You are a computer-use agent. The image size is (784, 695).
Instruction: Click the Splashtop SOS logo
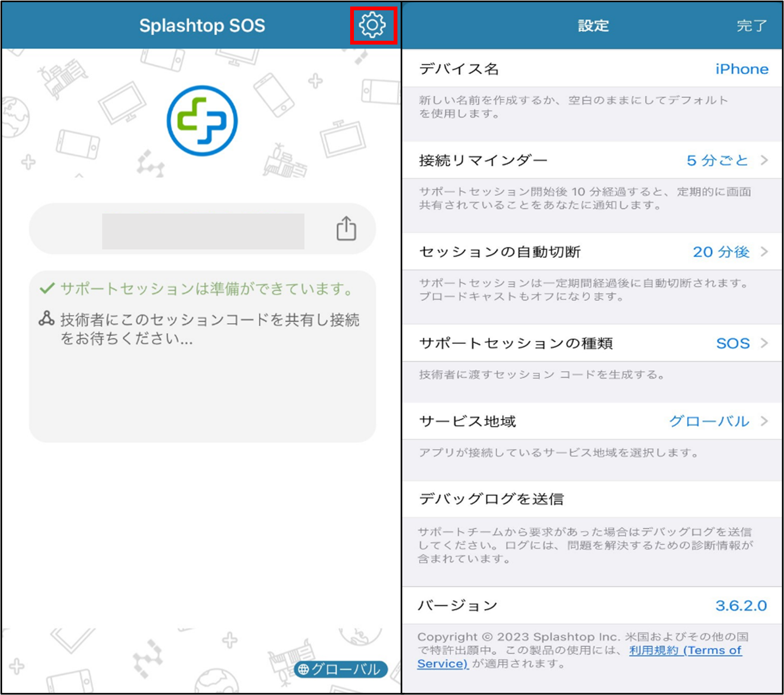point(202,121)
